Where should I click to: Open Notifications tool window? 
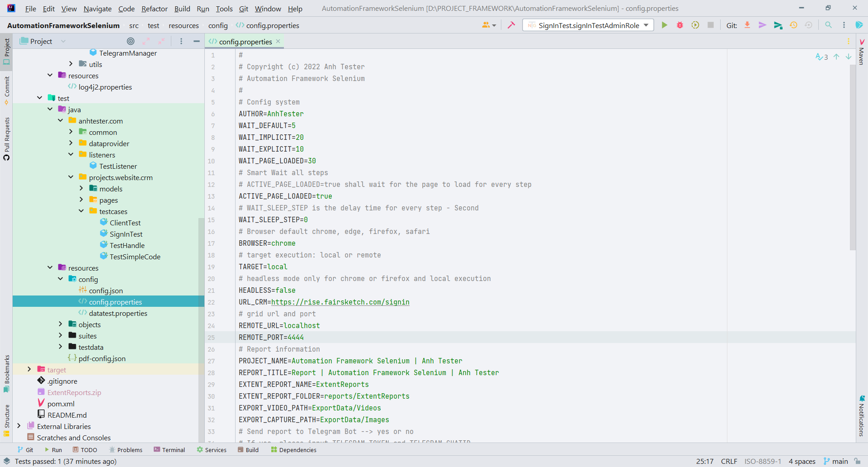pyautogui.click(x=862, y=416)
